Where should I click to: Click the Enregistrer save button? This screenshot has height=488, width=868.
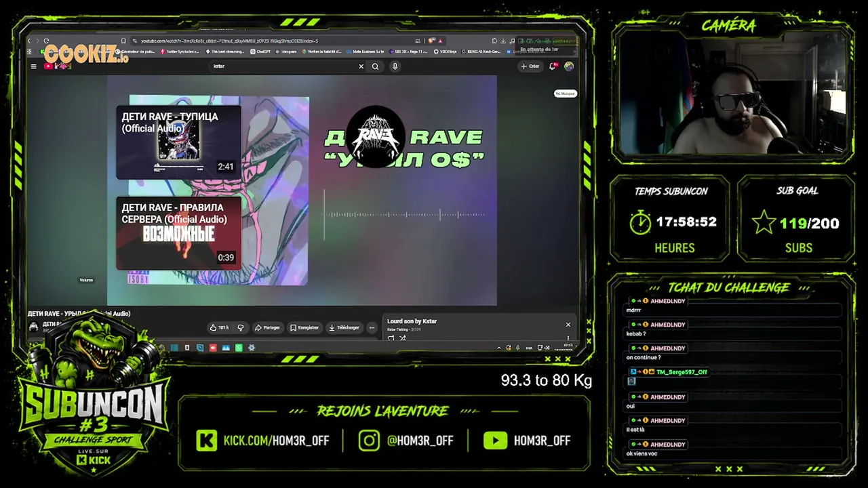click(304, 327)
